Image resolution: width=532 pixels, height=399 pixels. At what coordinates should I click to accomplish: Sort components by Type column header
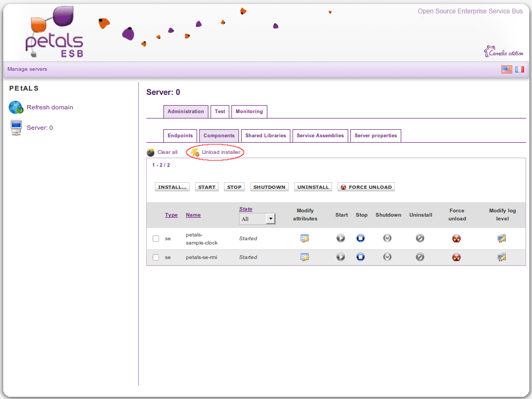coord(171,215)
